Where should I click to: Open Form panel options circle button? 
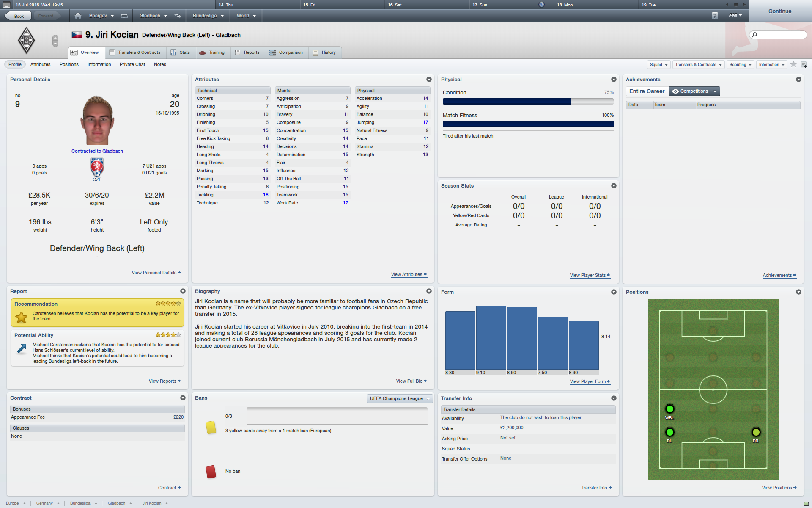(614, 292)
